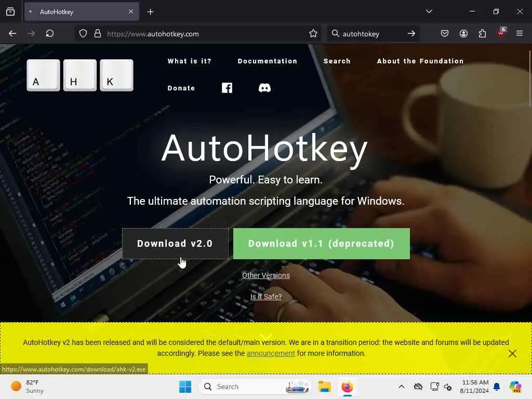Click the search magnifier in search bar
This screenshot has height=399, width=532.
point(335,33)
